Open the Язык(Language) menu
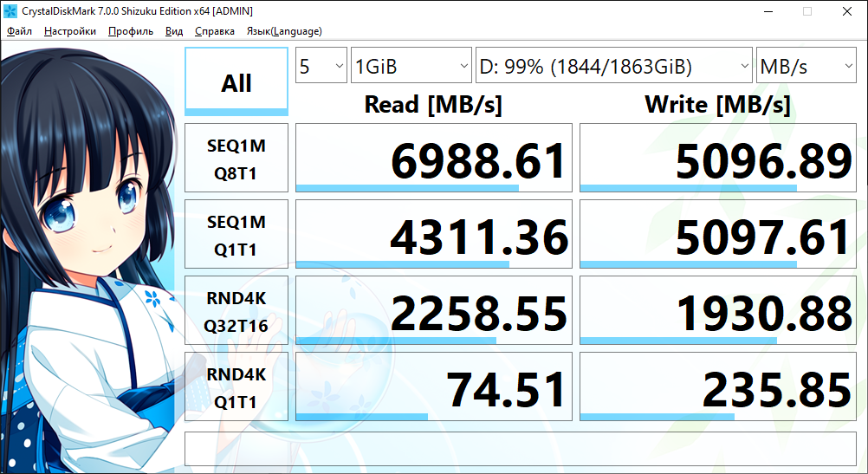Screen dimensions: 868x474 click(284, 31)
